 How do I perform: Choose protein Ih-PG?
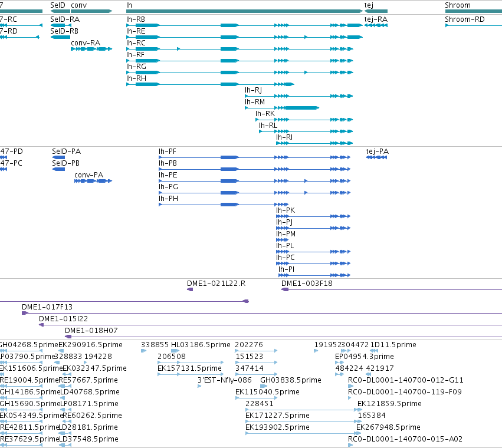click(x=254, y=193)
